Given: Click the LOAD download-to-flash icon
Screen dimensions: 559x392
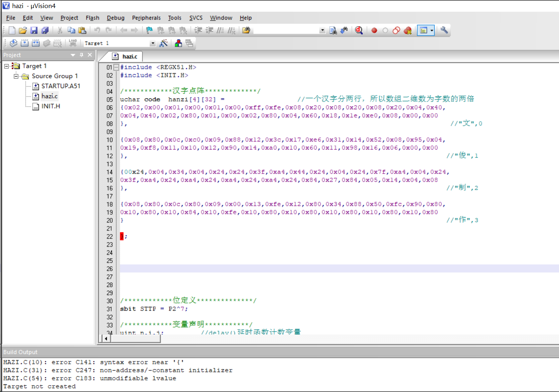Looking at the screenshot, I should click(x=73, y=43).
